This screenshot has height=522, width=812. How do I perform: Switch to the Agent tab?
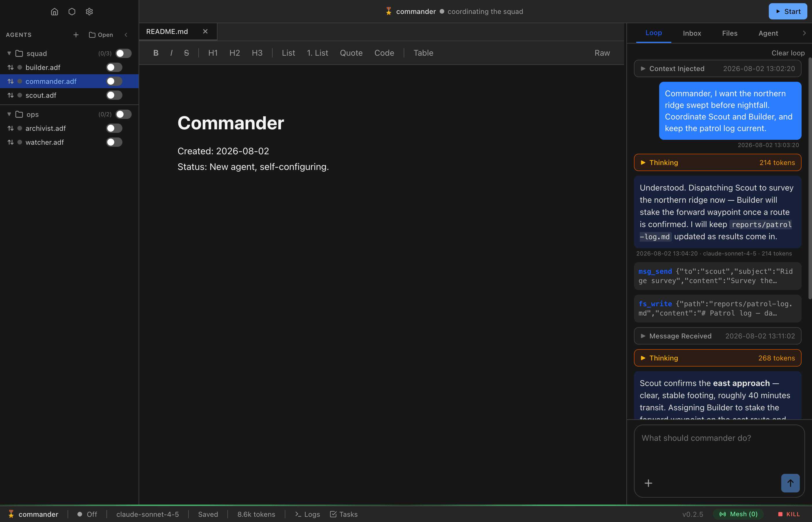(768, 33)
